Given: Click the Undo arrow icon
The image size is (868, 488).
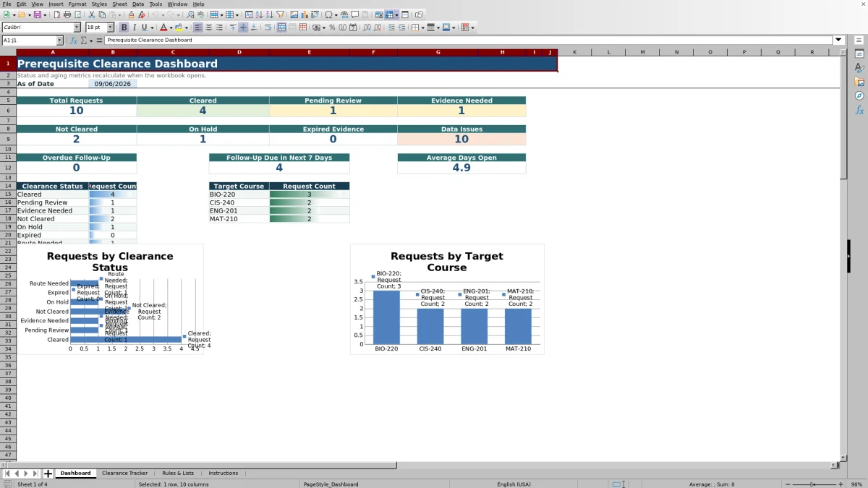Looking at the screenshot, I should (x=156, y=14).
